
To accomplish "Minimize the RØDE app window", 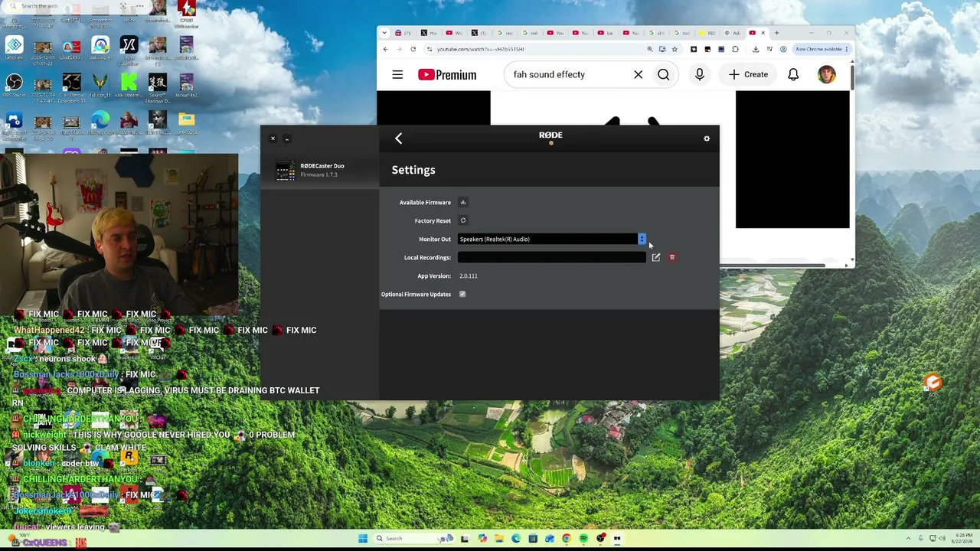I will point(287,139).
